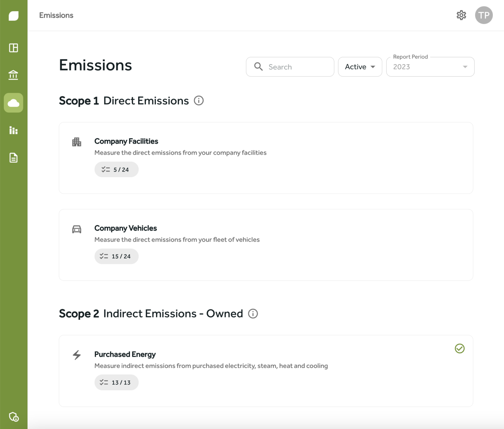Click the shield icon at sidebar bottom
Screen dimensions: 504x429
pos(13,417)
